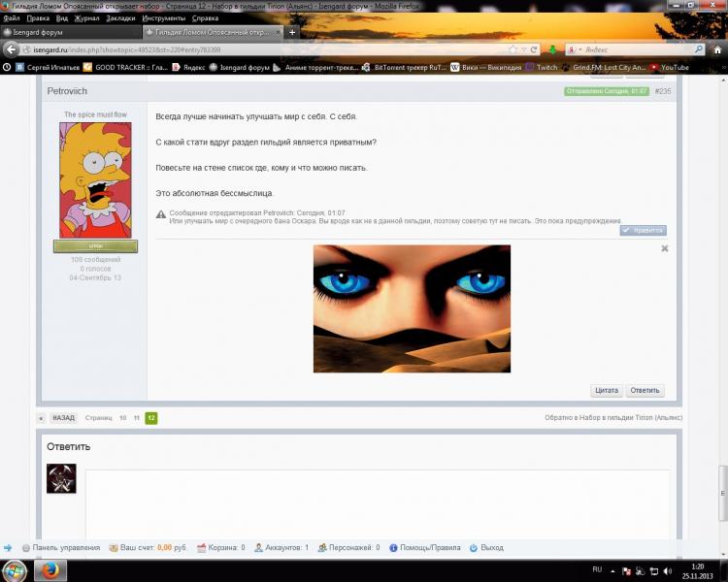This screenshot has height=582, width=728.
Task: Open the search engine dropdown arrow
Action: pyautogui.click(x=579, y=49)
